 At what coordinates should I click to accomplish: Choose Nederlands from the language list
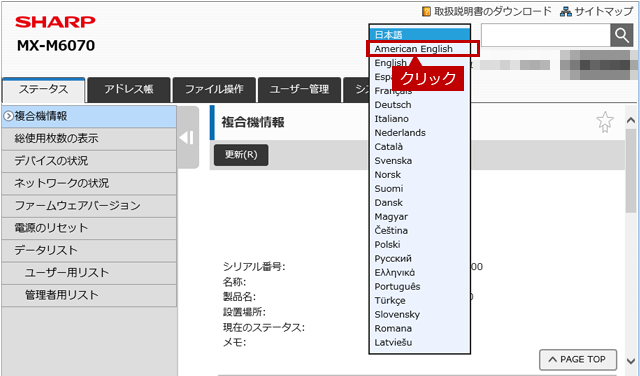pos(420,133)
